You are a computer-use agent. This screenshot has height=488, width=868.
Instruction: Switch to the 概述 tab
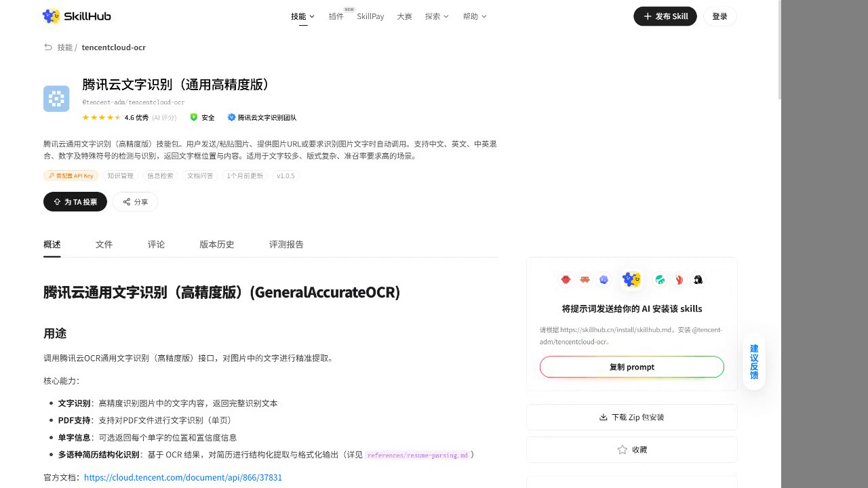(52, 245)
